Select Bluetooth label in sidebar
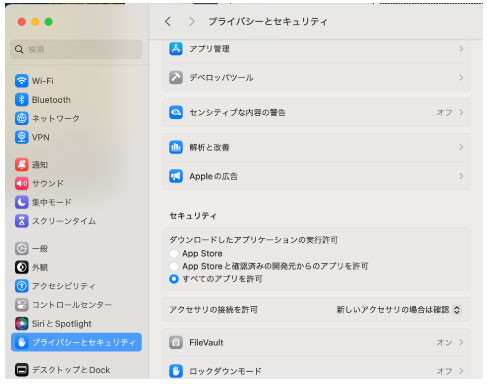This screenshot has height=384, width=487. point(51,100)
